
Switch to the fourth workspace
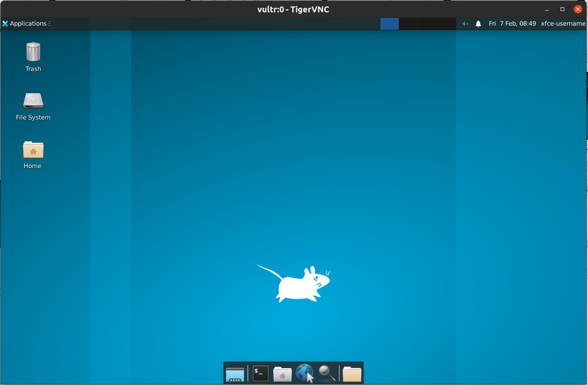pyautogui.click(x=447, y=24)
